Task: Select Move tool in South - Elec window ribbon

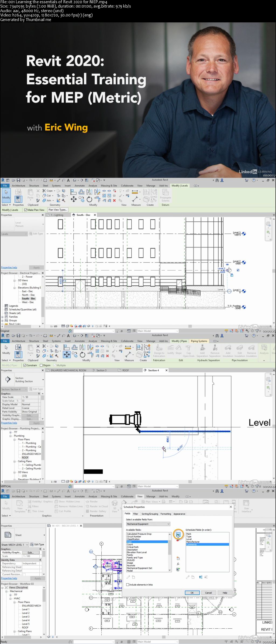Action: 73,199
